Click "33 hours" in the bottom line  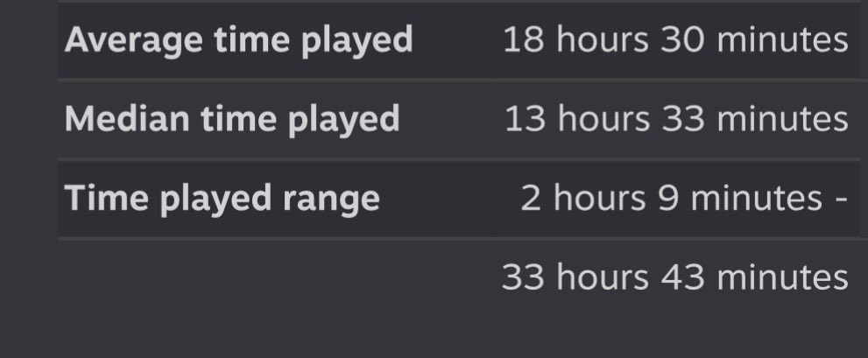pos(575,277)
